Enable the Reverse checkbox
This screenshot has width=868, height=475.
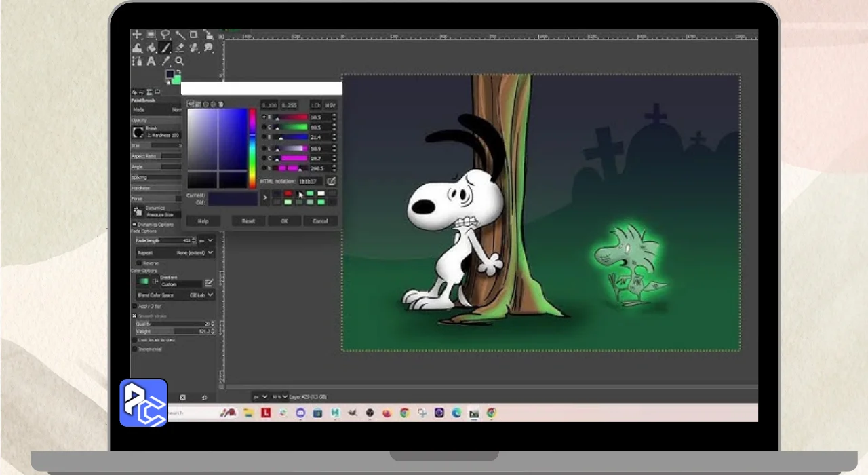139,263
